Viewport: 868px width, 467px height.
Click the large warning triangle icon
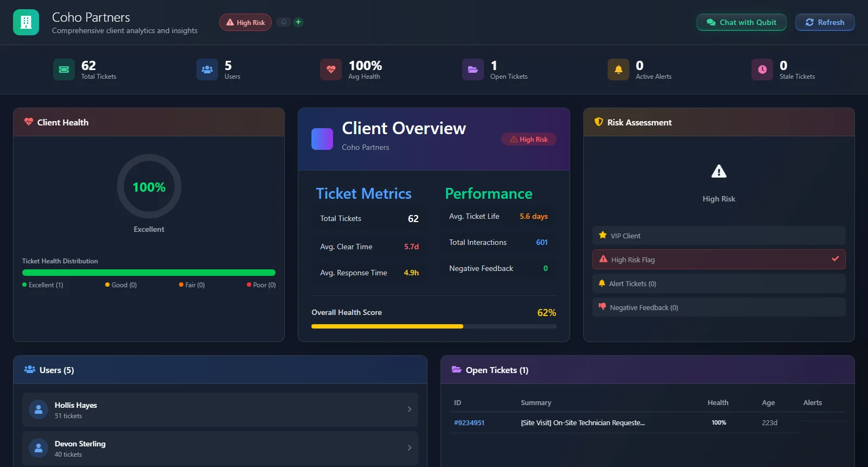pos(719,172)
